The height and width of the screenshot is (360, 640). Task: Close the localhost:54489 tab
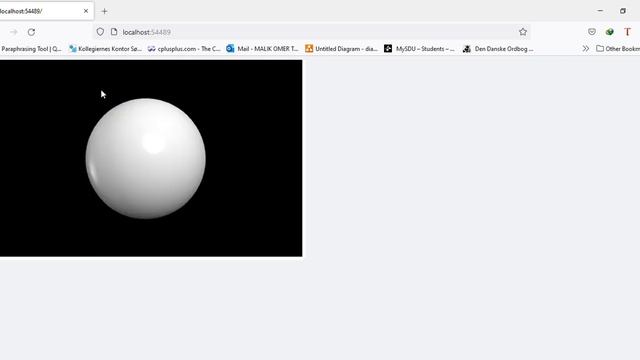86,11
